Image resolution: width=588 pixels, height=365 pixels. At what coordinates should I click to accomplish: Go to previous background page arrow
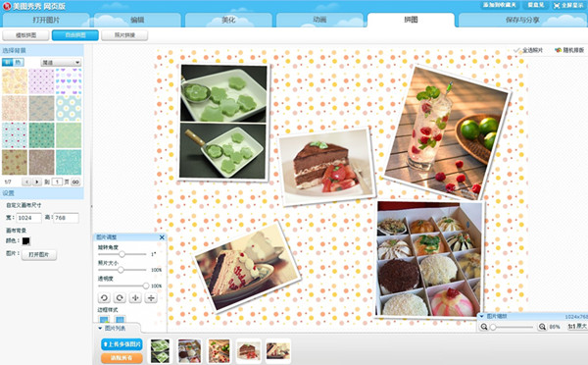pyautogui.click(x=26, y=182)
